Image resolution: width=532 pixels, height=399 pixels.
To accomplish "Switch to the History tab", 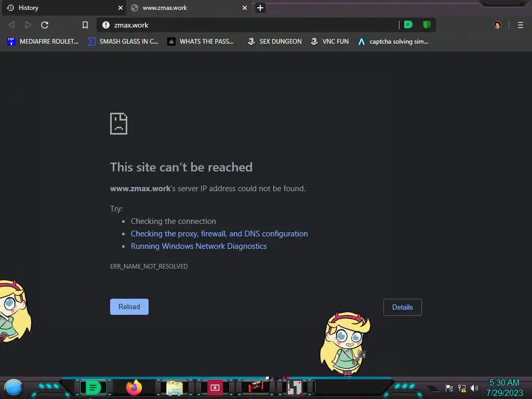I will tap(64, 8).
